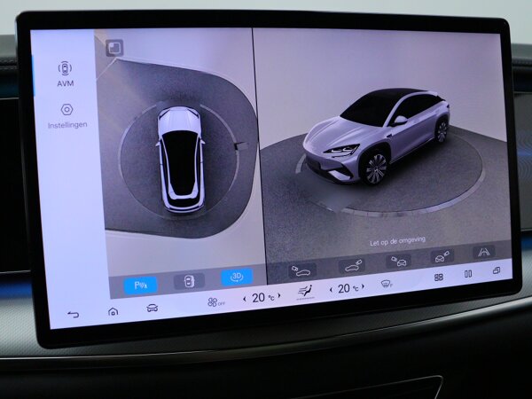Tap the view-layout icon above the top-down camera
Viewport: 532px width, 399px height.
[114, 48]
